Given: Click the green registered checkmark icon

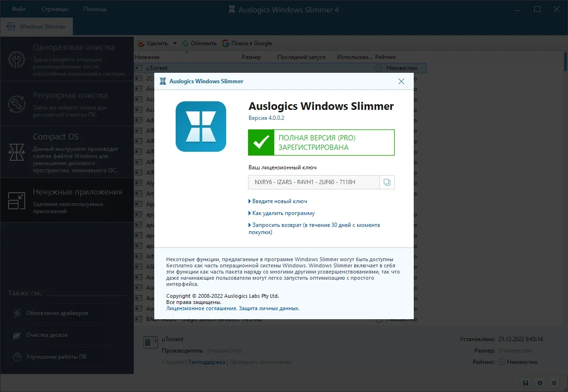Looking at the screenshot, I should click(261, 143).
